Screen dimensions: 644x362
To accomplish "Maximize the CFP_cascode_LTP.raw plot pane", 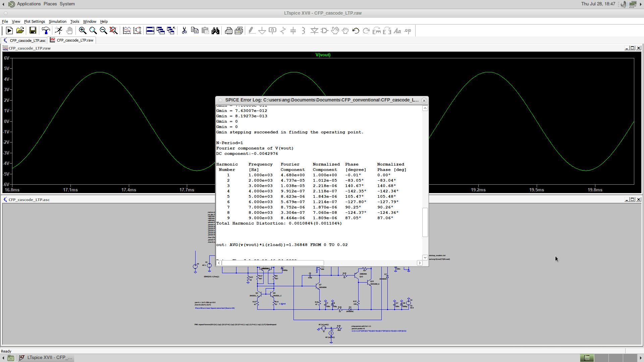I will (633, 48).
